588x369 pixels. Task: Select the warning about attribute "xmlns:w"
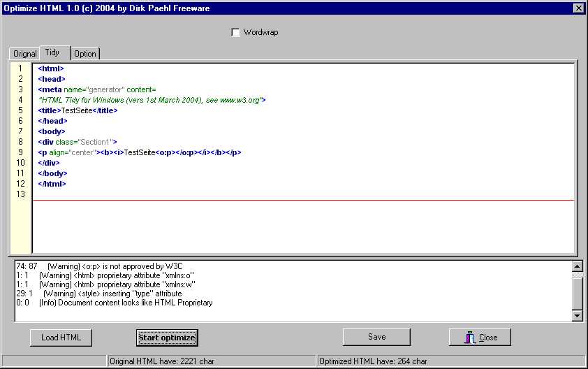tap(105, 284)
